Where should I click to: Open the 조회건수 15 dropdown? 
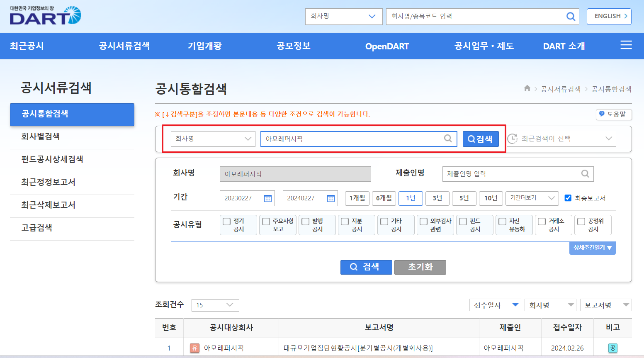(215, 305)
